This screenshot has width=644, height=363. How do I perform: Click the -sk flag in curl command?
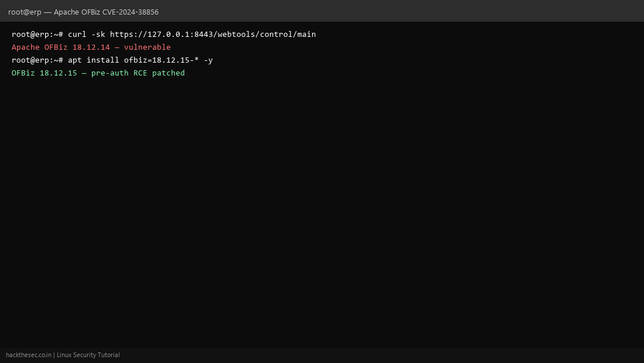pyautogui.click(x=98, y=34)
